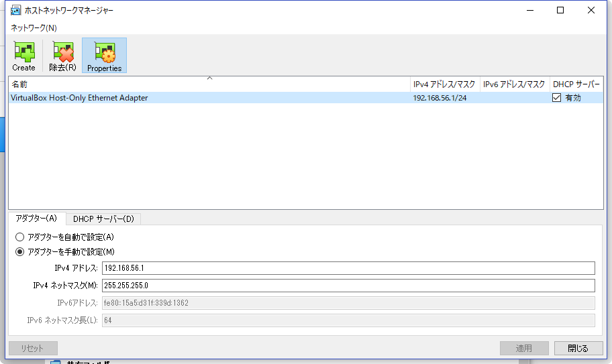Click the リセット button
This screenshot has height=364, width=612.
coord(33,348)
